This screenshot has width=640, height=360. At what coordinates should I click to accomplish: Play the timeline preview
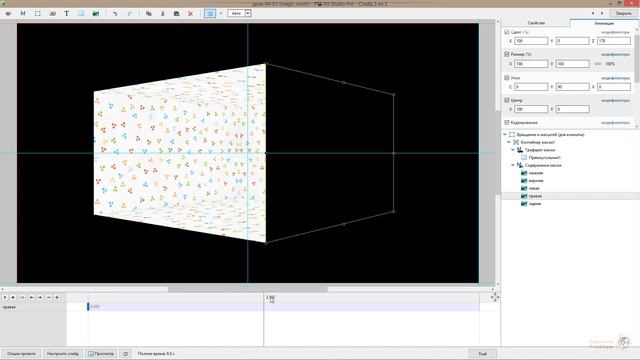point(5,298)
